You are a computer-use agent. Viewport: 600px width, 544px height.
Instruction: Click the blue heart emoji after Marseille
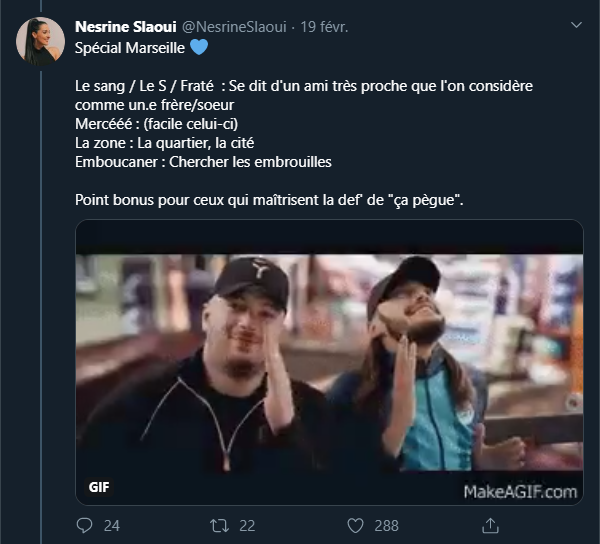[x=200, y=47]
